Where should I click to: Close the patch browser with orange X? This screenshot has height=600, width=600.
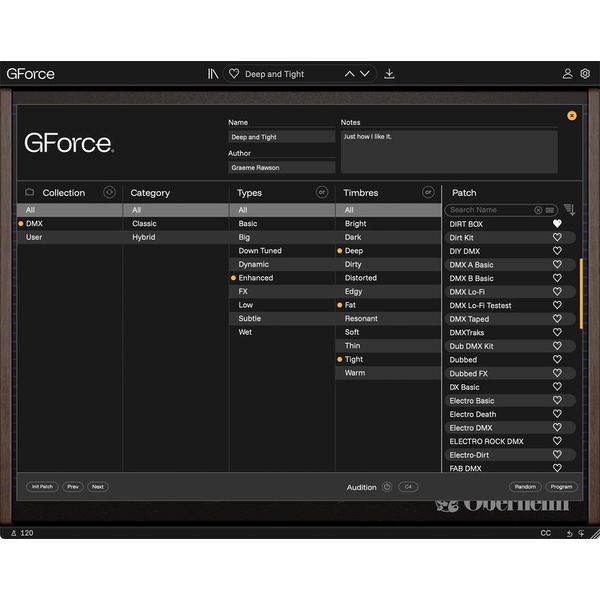coord(572,116)
